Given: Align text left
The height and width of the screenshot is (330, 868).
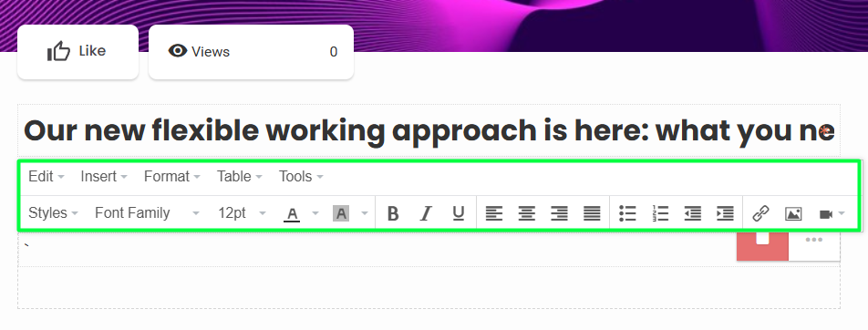Looking at the screenshot, I should 494,213.
